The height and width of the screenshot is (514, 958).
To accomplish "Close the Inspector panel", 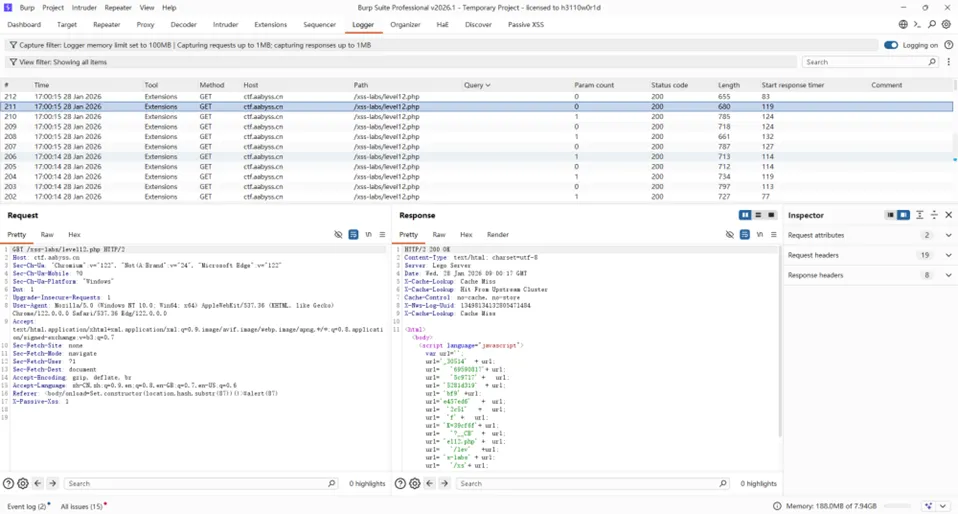I will point(949,215).
